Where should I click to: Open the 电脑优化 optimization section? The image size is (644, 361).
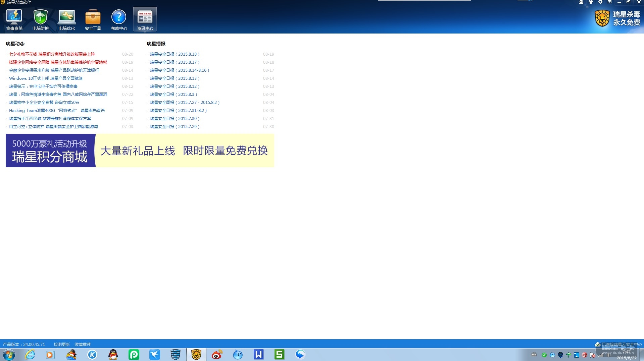coord(66,20)
